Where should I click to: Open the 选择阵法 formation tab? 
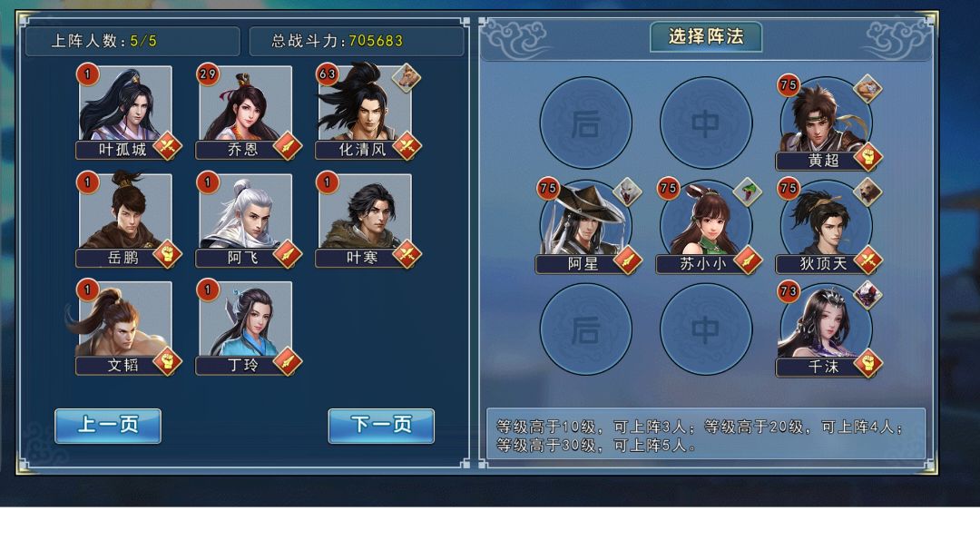[706, 37]
